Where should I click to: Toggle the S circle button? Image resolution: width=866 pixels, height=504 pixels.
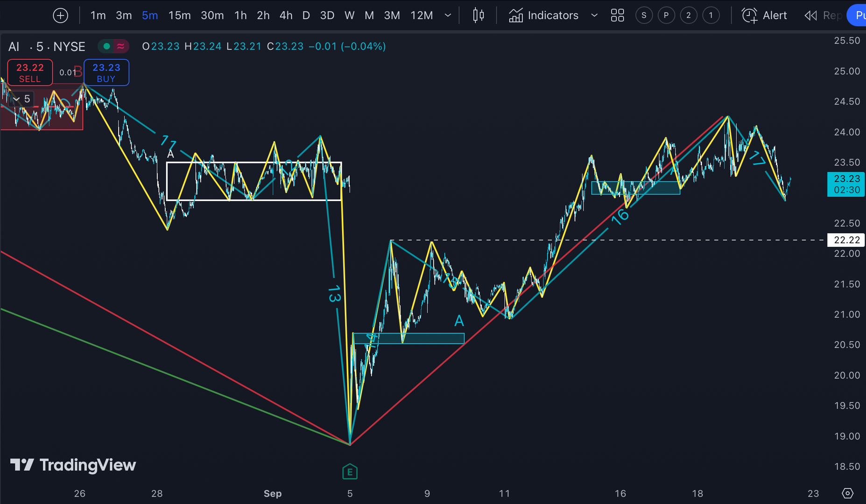tap(644, 15)
